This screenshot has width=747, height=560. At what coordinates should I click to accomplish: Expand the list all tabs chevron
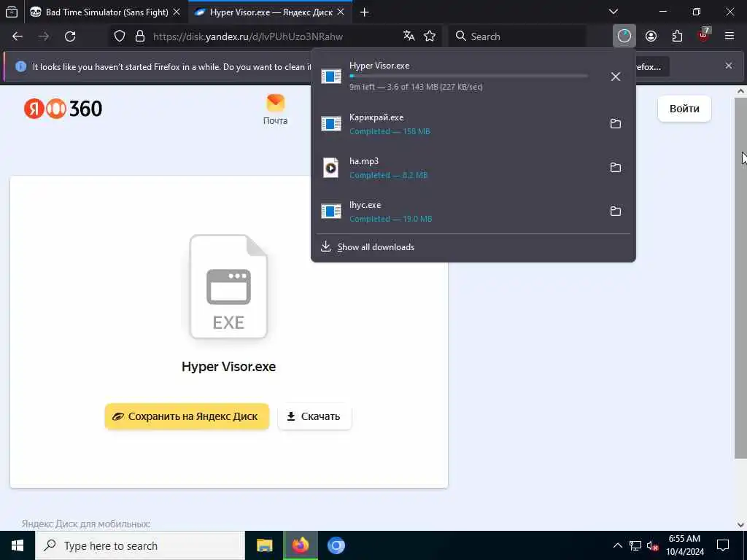point(614,12)
